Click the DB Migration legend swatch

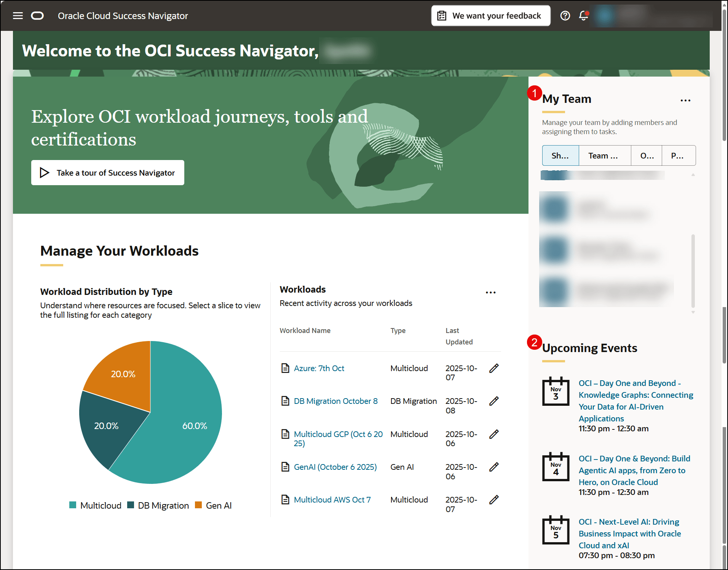click(x=131, y=505)
